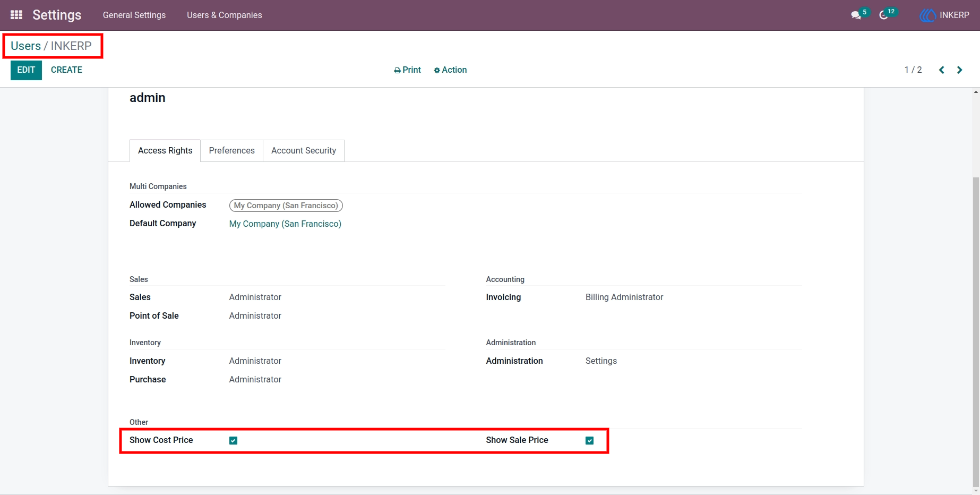Viewport: 980px width, 495px height.
Task: Open the apps grid menu icon
Action: (x=16, y=15)
